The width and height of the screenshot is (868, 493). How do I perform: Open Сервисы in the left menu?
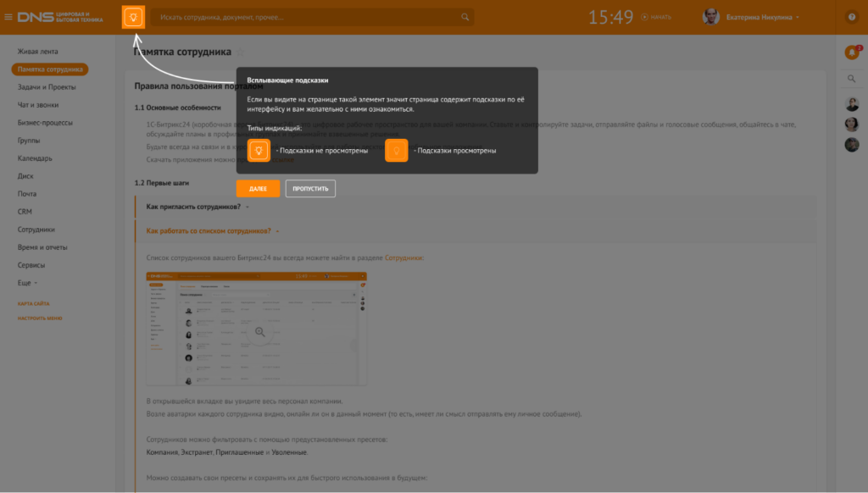tap(31, 265)
